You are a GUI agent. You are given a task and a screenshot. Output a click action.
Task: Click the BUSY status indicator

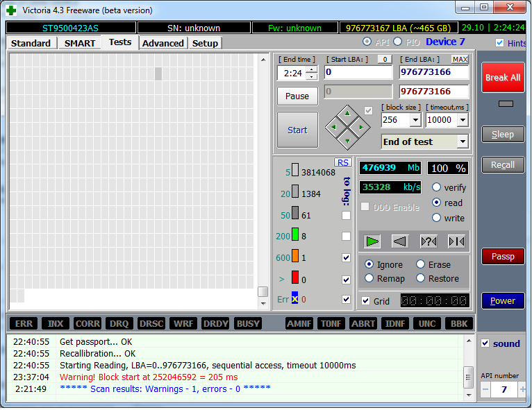pyautogui.click(x=248, y=323)
